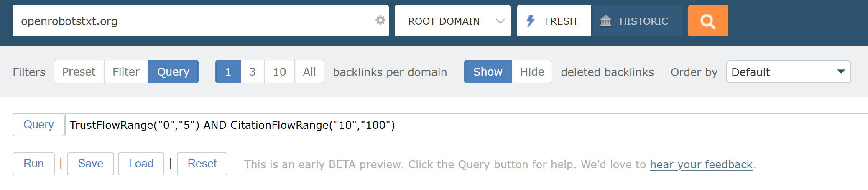Expand the Order by Default dropdown
The width and height of the screenshot is (868, 190).
coord(789,72)
